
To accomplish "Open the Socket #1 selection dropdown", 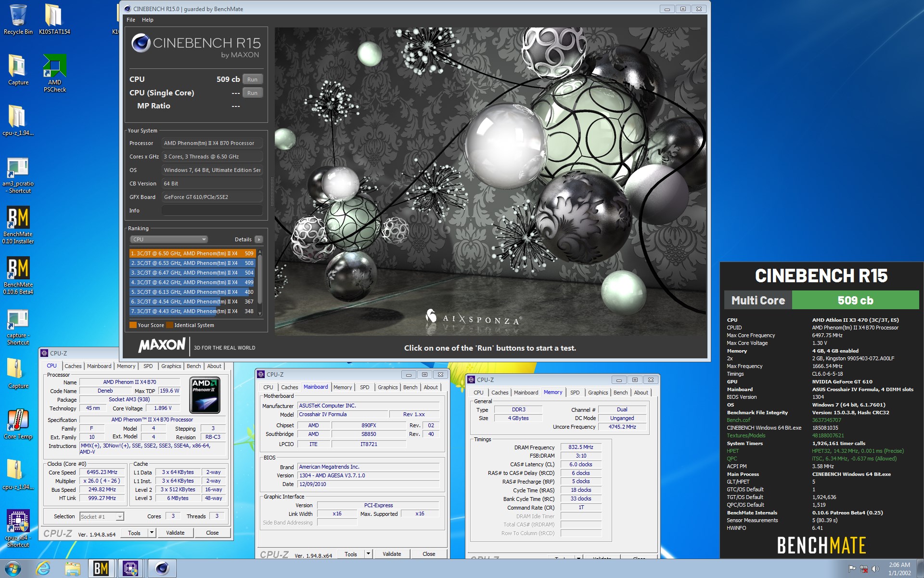I will click(102, 517).
